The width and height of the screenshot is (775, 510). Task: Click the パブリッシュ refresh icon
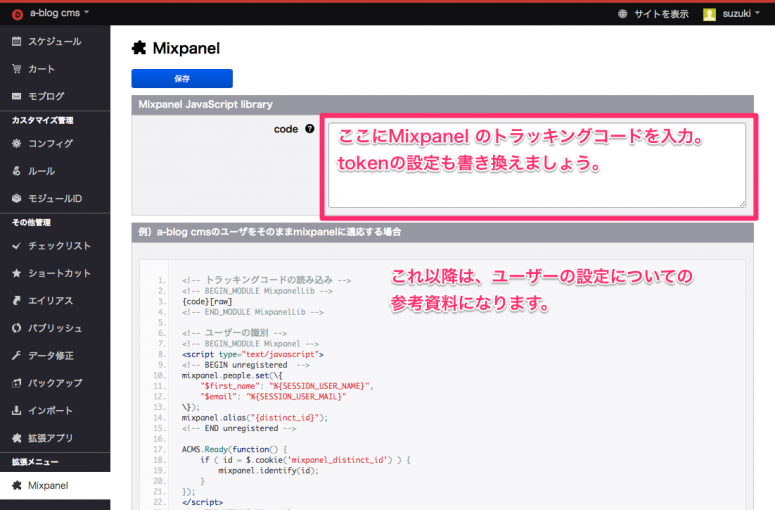pyautogui.click(x=16, y=328)
